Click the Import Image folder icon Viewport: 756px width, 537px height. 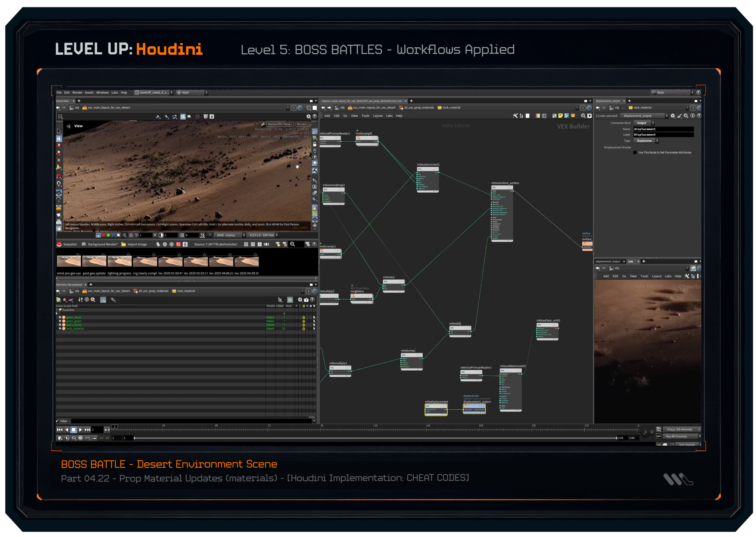point(124,244)
